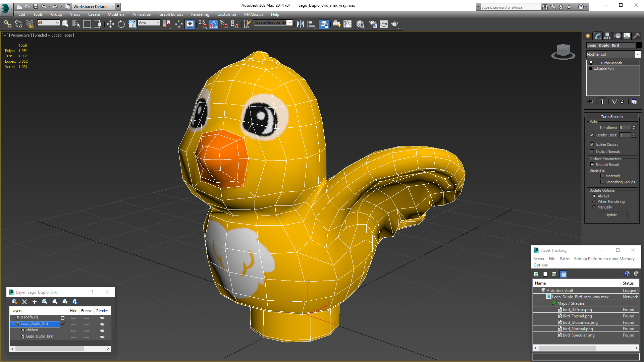Enable Separate by Smoothing Groups checkbox

click(602, 182)
